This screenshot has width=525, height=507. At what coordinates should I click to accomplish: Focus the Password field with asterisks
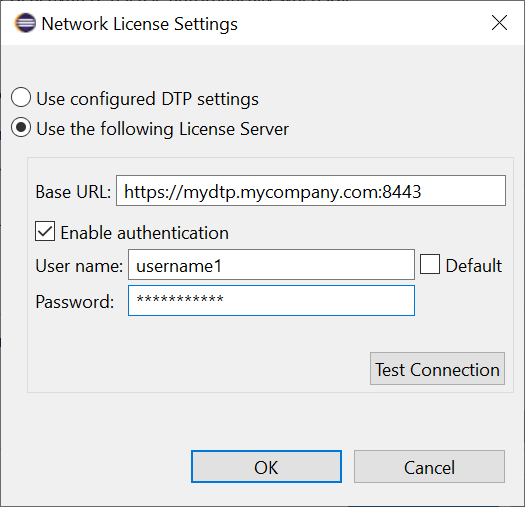[x=271, y=300]
